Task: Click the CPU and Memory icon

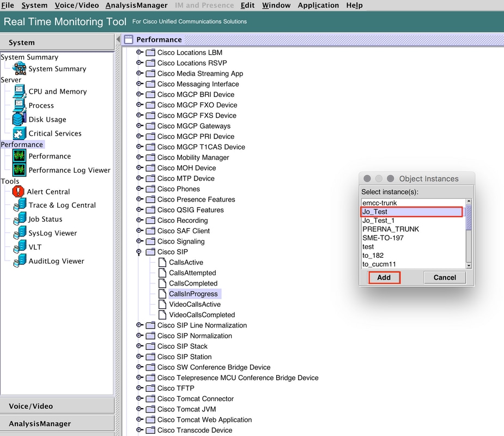Action: (x=19, y=92)
